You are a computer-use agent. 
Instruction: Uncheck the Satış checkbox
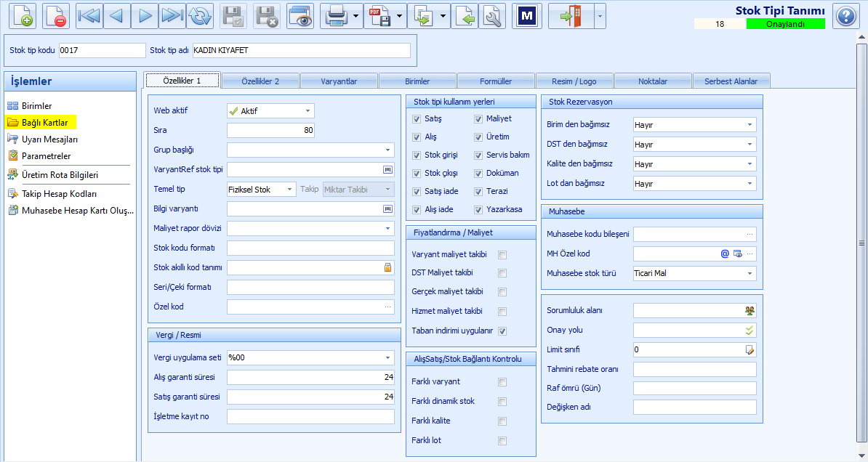[417, 119]
